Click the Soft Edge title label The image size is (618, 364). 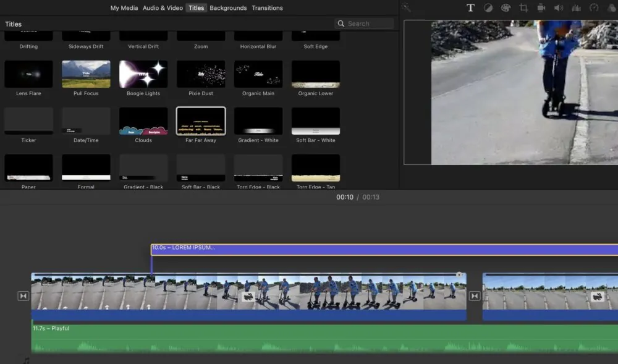(x=316, y=46)
